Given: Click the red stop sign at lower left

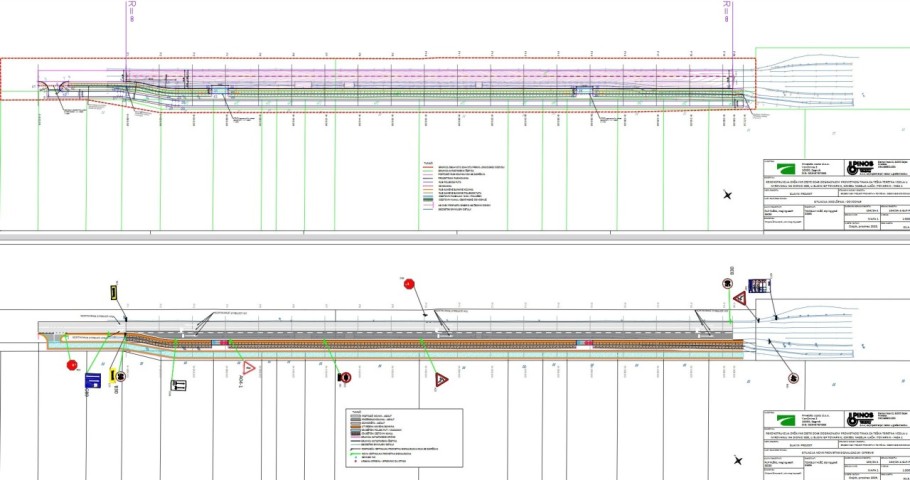Looking at the screenshot, I should click(x=72, y=365).
